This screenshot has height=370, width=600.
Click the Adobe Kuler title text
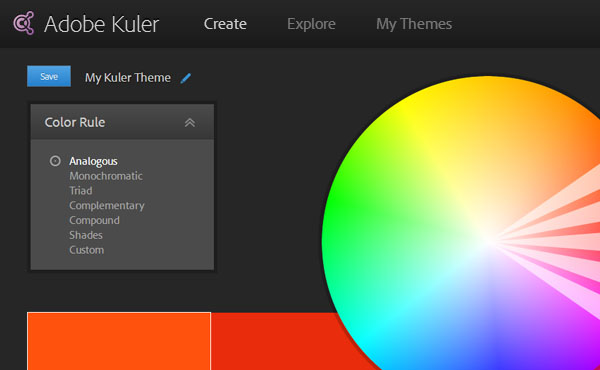click(x=101, y=24)
